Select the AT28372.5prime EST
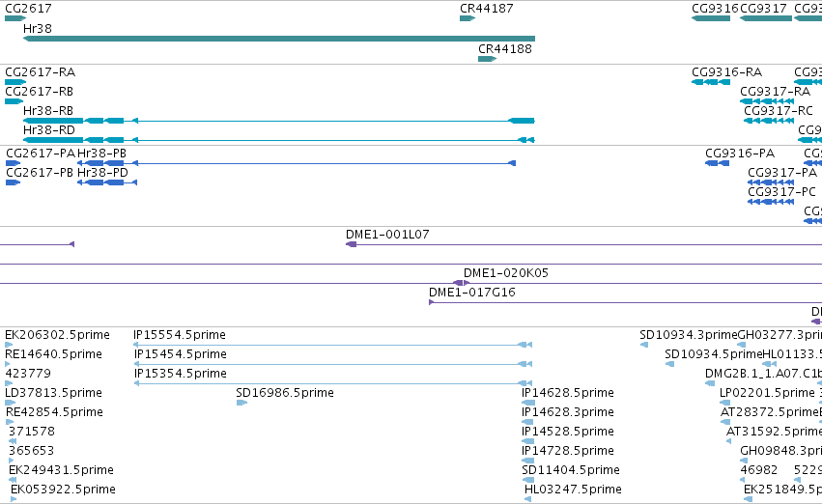Viewport: 822px width, 504px height. point(725,422)
